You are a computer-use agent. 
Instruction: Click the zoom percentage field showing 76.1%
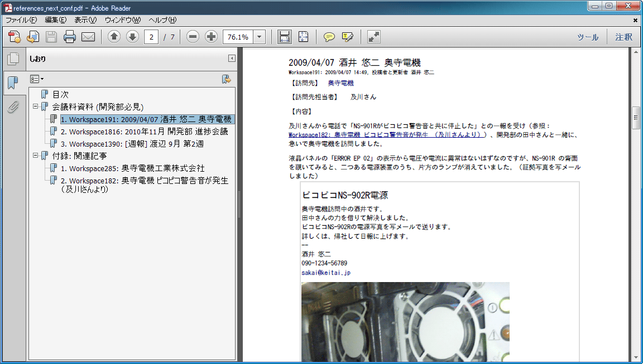pos(238,37)
